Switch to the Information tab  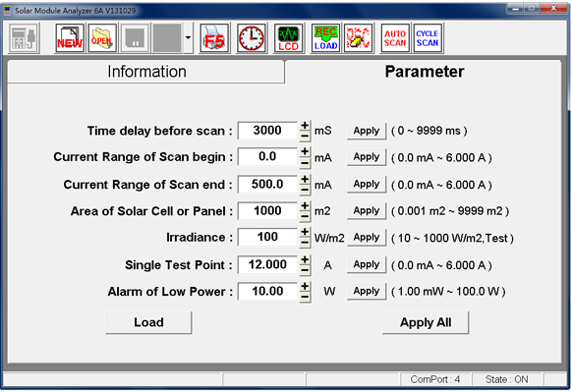click(146, 72)
